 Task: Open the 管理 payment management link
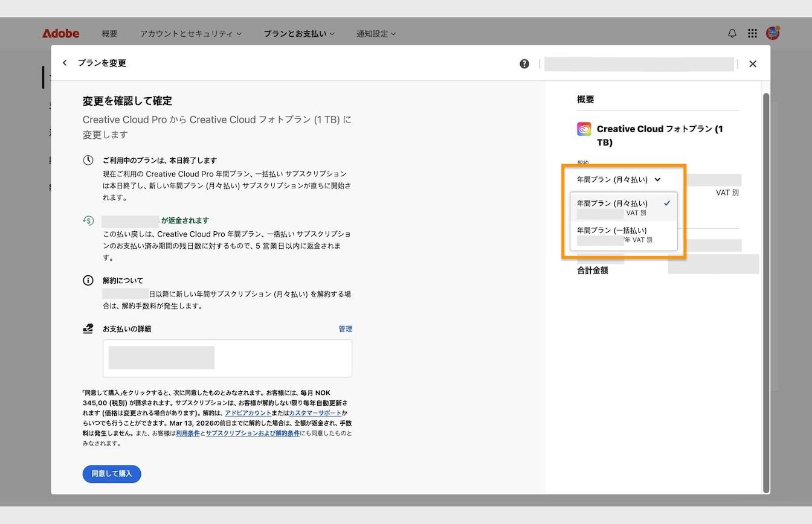345,328
